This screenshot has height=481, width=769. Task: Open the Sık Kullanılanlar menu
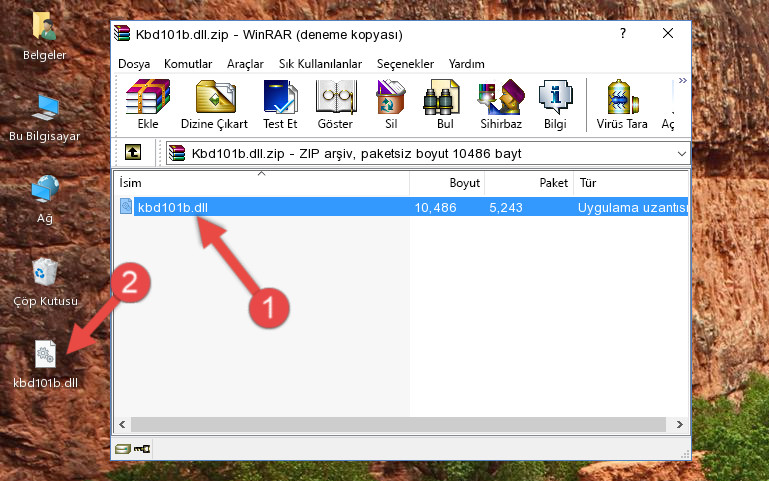click(320, 64)
